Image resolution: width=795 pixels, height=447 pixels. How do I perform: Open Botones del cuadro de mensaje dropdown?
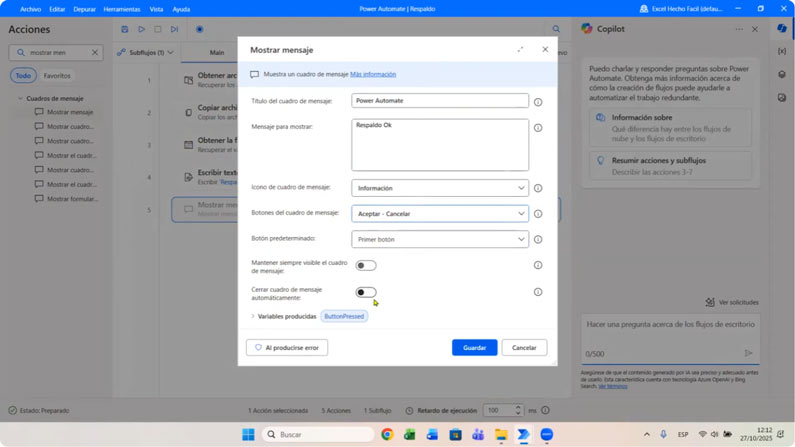point(440,214)
